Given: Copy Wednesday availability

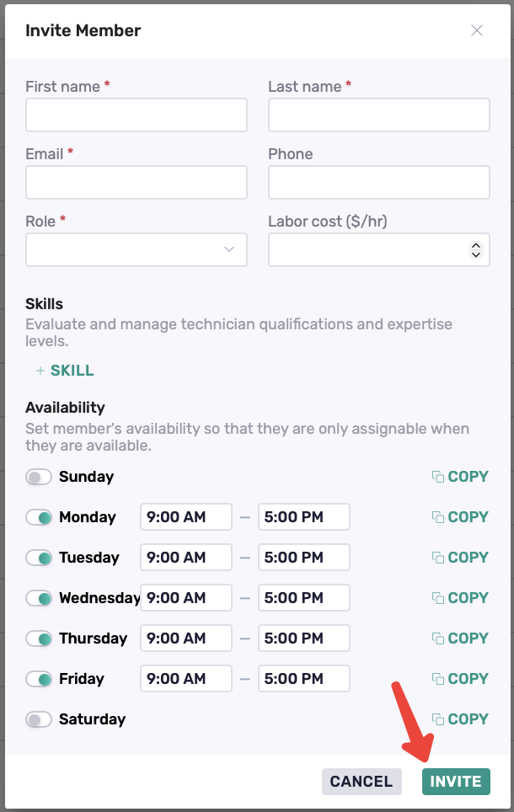Looking at the screenshot, I should pyautogui.click(x=460, y=597).
